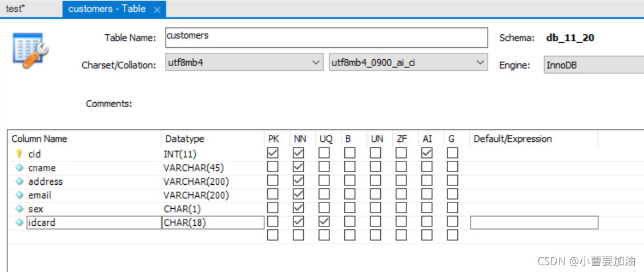Click the primary key icon beside cid
The image size is (644, 272).
point(18,154)
